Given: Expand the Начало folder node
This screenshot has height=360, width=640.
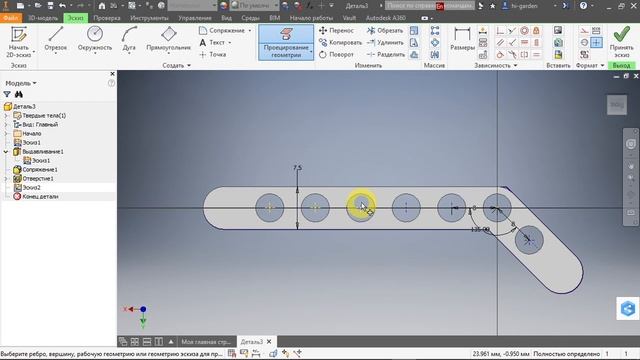Looking at the screenshot, I should pos(6,133).
